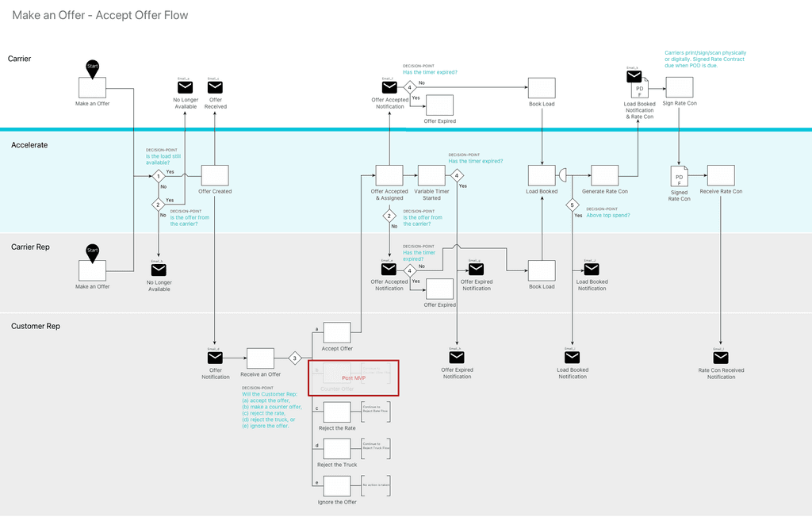Click decision diamond 2 under Offer Accepted & Assigned

pyautogui.click(x=389, y=216)
